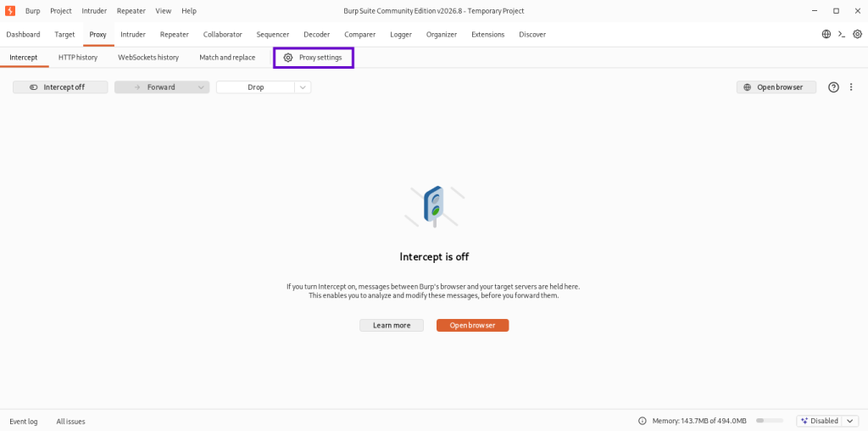Switch to the Target tab

click(64, 34)
